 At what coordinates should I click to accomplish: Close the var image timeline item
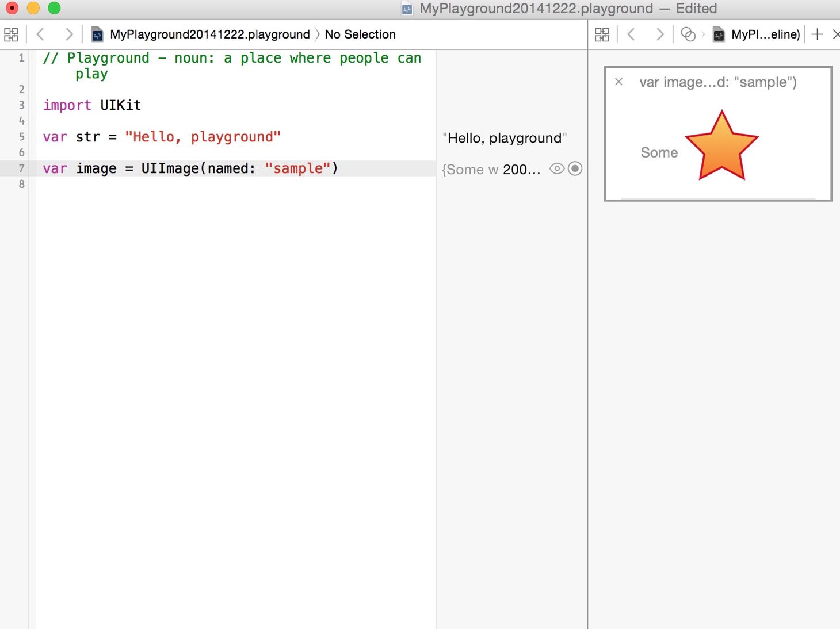pos(619,82)
